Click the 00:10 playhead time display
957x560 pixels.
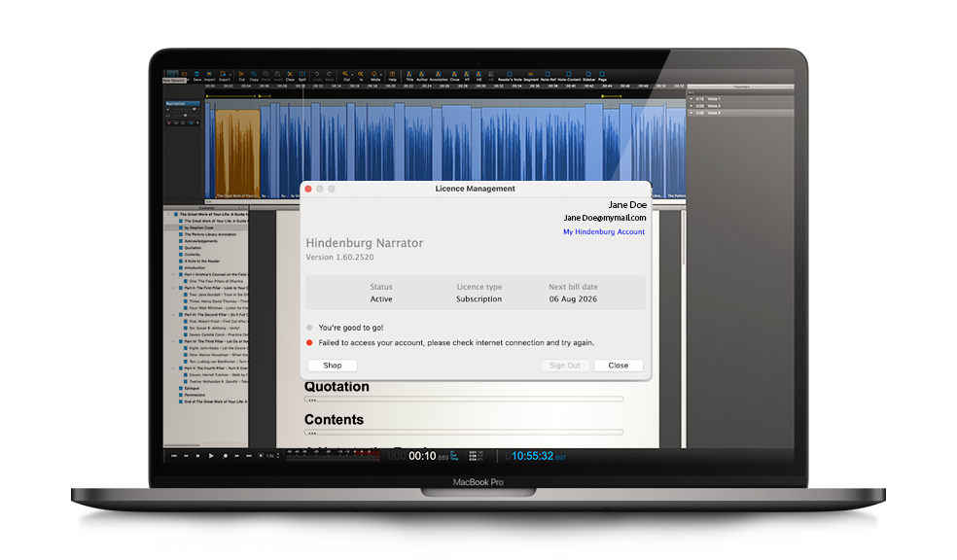coord(422,456)
